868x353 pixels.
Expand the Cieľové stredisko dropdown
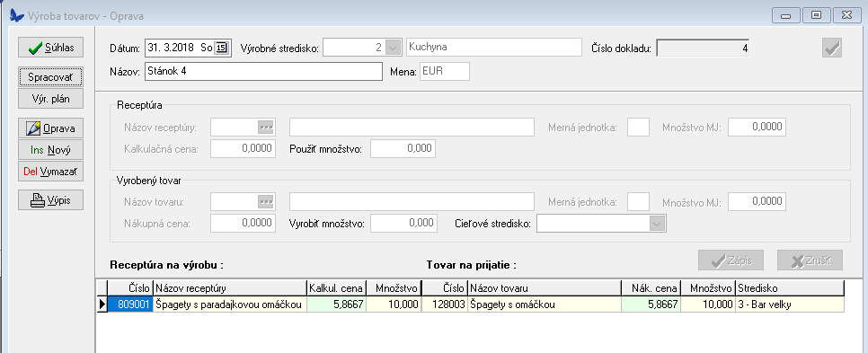657,224
